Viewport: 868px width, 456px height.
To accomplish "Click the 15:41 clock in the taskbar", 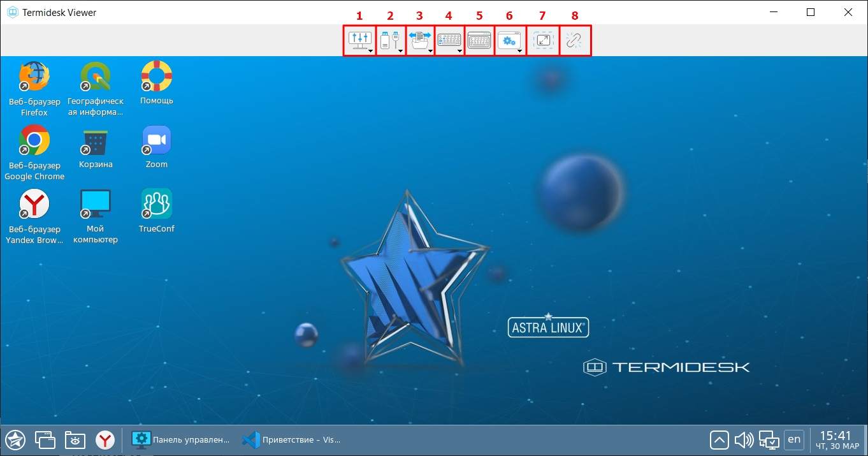I will (x=835, y=439).
